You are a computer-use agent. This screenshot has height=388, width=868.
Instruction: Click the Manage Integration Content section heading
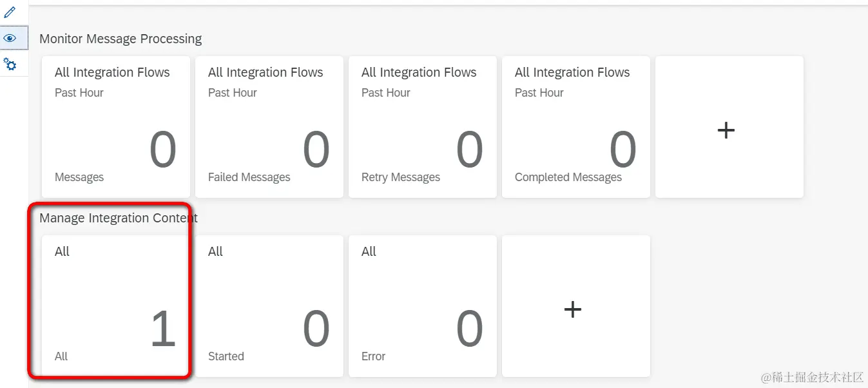[x=119, y=218]
